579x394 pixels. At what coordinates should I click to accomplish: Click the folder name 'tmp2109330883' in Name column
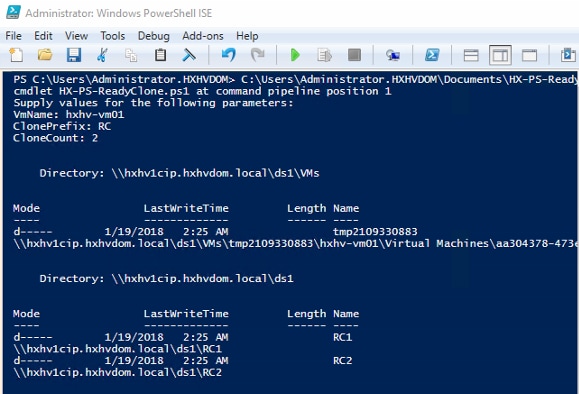pyautogui.click(x=375, y=232)
